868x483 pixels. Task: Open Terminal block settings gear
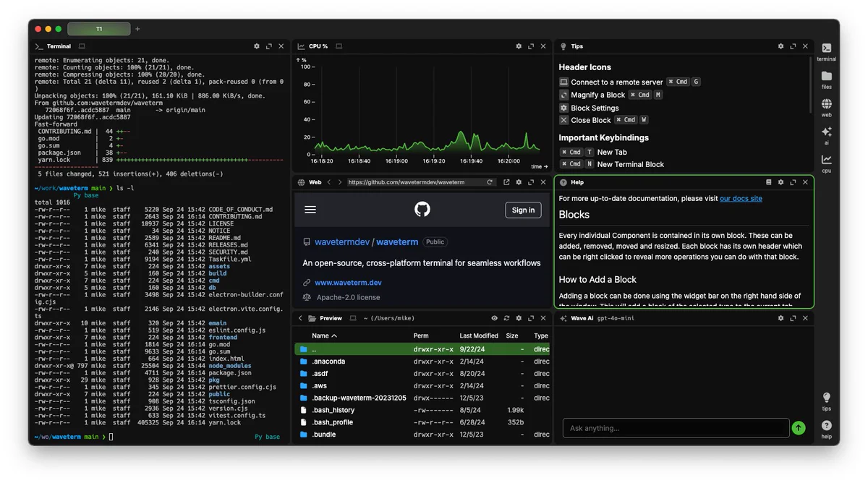(x=257, y=46)
